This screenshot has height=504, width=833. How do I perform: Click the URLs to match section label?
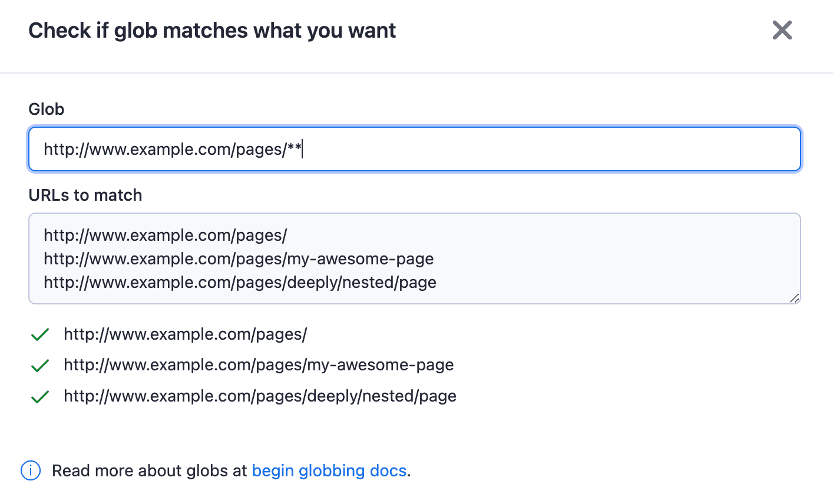pyautogui.click(x=85, y=195)
